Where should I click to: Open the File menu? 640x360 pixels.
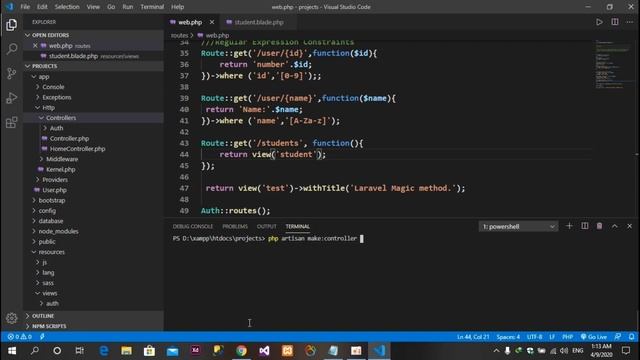25,7
